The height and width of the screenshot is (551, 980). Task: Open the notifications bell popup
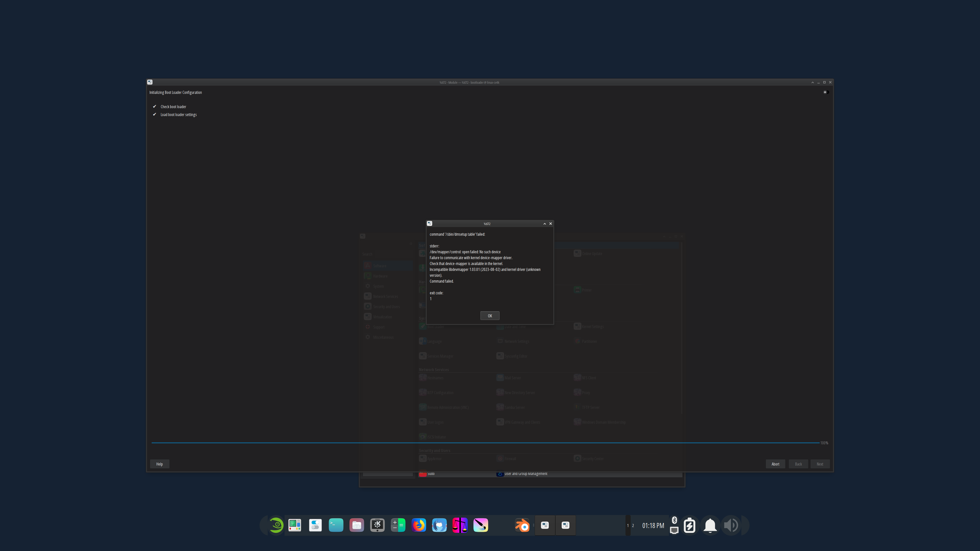[x=710, y=525]
